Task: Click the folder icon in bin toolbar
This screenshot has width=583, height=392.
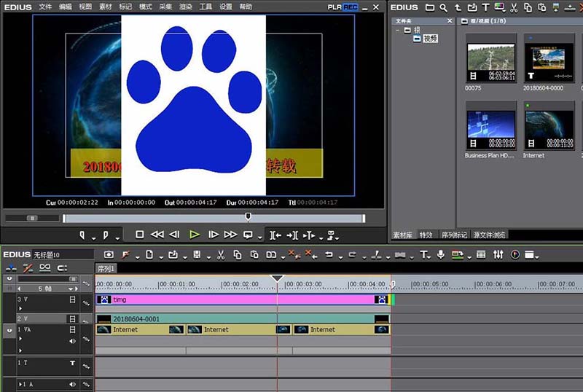Action: [430, 7]
